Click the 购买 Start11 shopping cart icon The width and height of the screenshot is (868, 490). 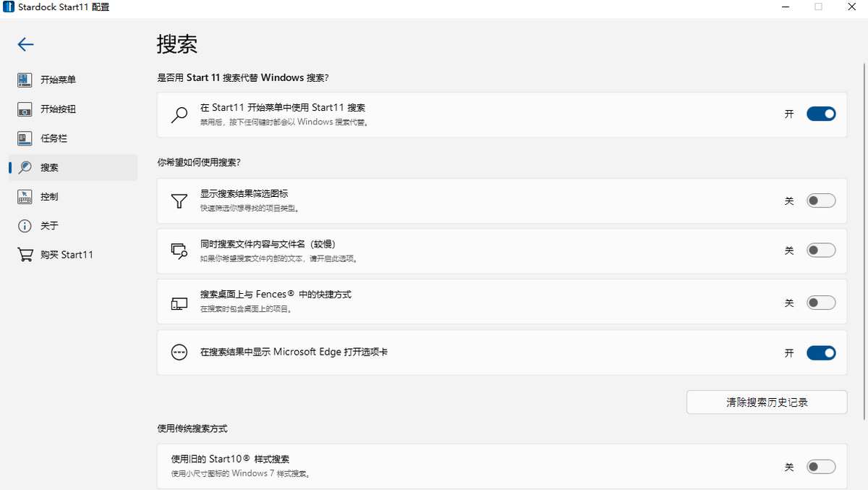point(25,255)
